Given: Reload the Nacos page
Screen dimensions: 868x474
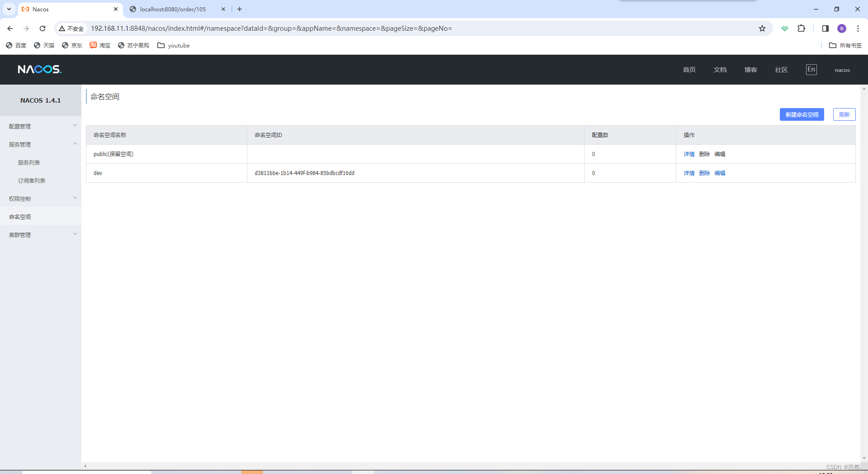Looking at the screenshot, I should tap(42, 28).
